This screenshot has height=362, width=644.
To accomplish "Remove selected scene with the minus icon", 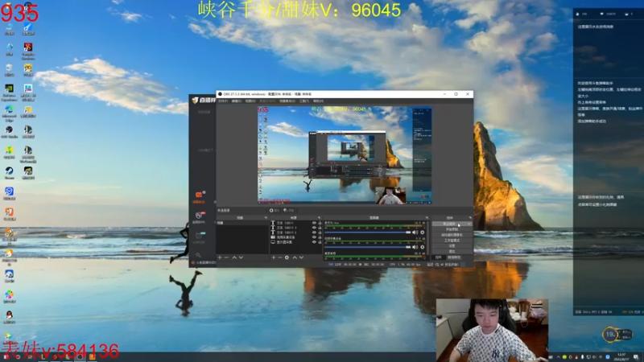I will click(226, 257).
